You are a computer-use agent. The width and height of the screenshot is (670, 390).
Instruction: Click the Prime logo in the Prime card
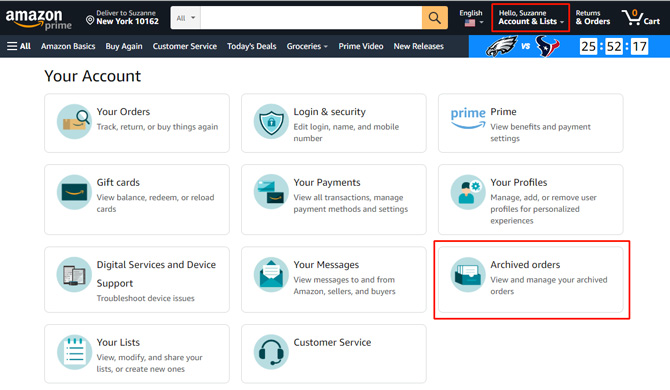pyautogui.click(x=468, y=118)
